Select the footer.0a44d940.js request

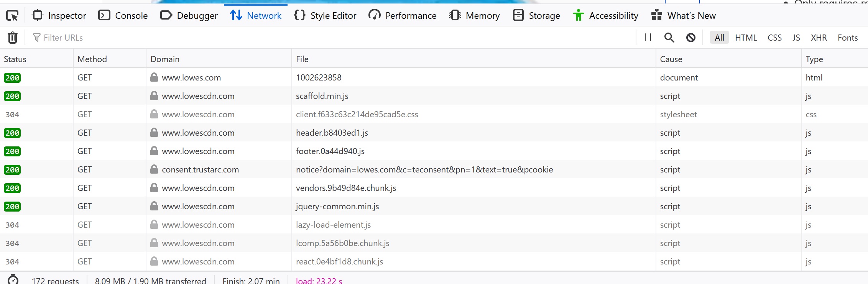coord(434,151)
